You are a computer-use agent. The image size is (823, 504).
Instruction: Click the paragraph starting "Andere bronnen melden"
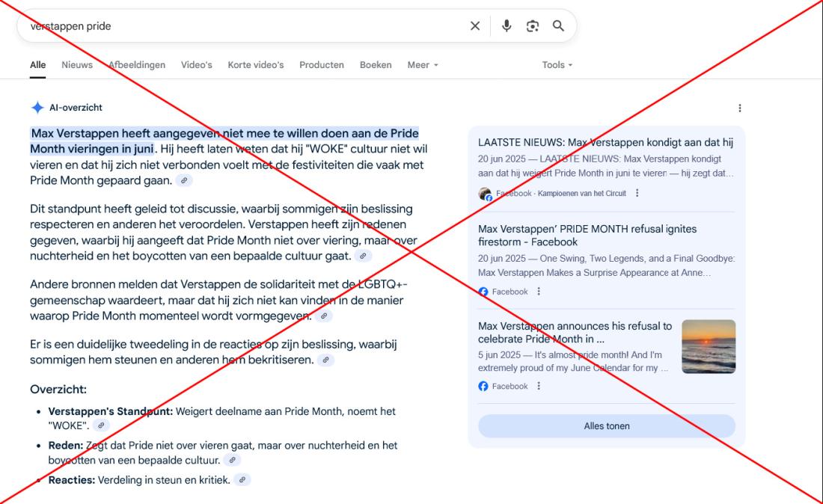tap(218, 300)
